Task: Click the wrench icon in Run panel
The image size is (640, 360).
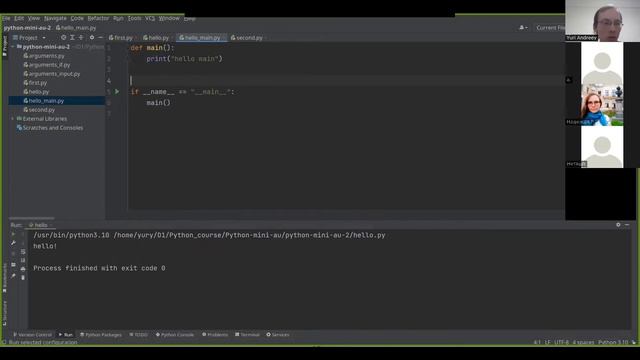Action: 13,243
